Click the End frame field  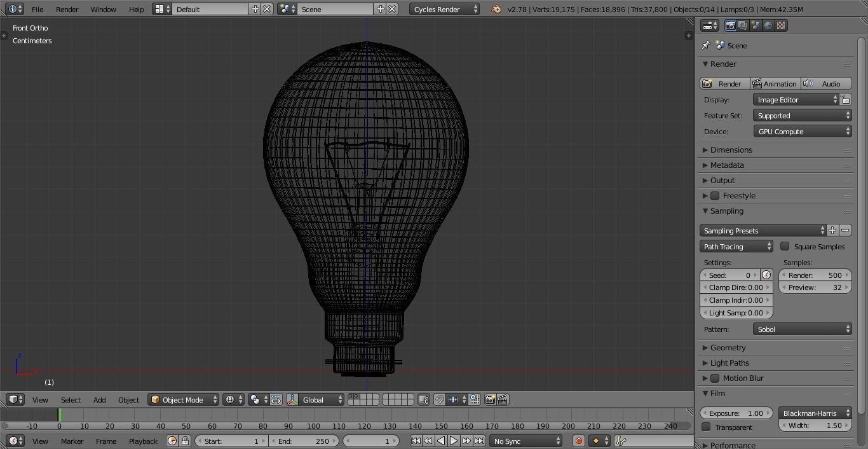(x=303, y=441)
